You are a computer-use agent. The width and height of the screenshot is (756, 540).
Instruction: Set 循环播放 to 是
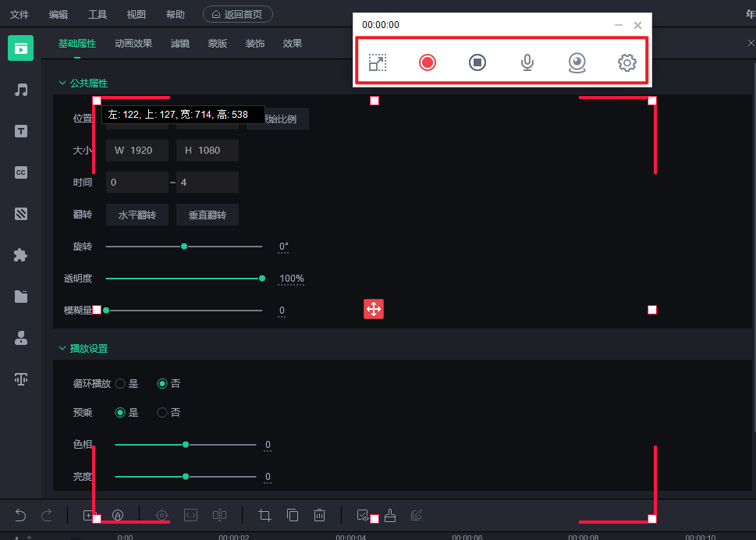(x=120, y=383)
